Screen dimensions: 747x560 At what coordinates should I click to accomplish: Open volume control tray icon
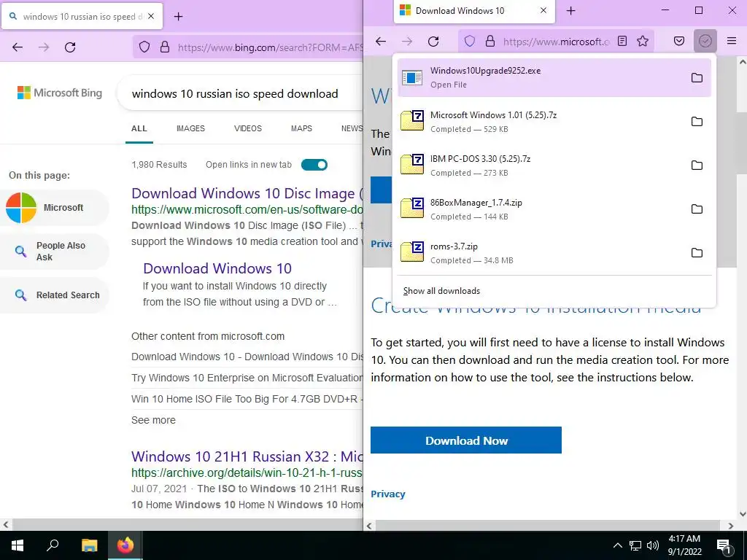[653, 545]
